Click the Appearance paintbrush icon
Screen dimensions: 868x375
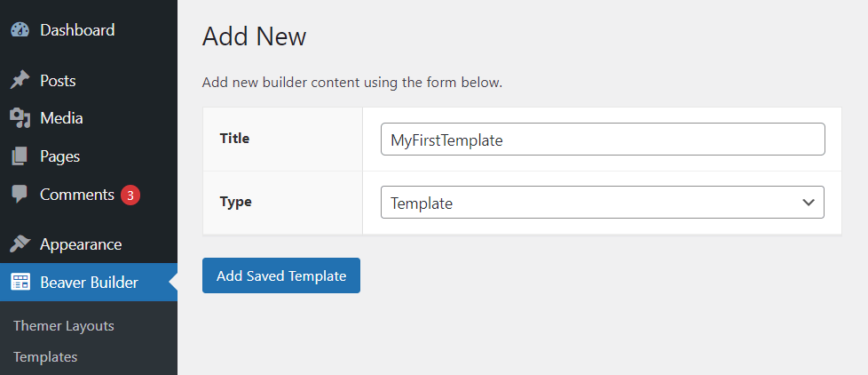pos(20,244)
